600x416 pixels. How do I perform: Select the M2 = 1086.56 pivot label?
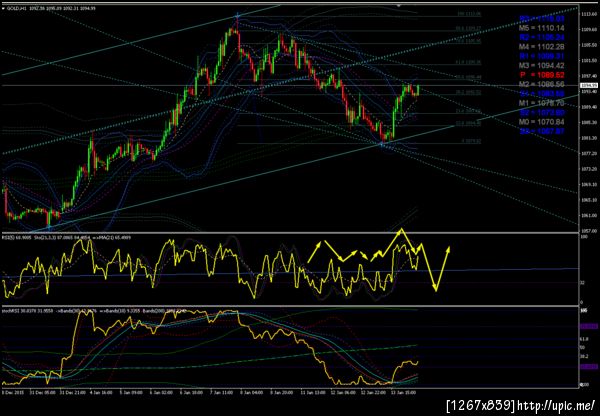[541, 84]
